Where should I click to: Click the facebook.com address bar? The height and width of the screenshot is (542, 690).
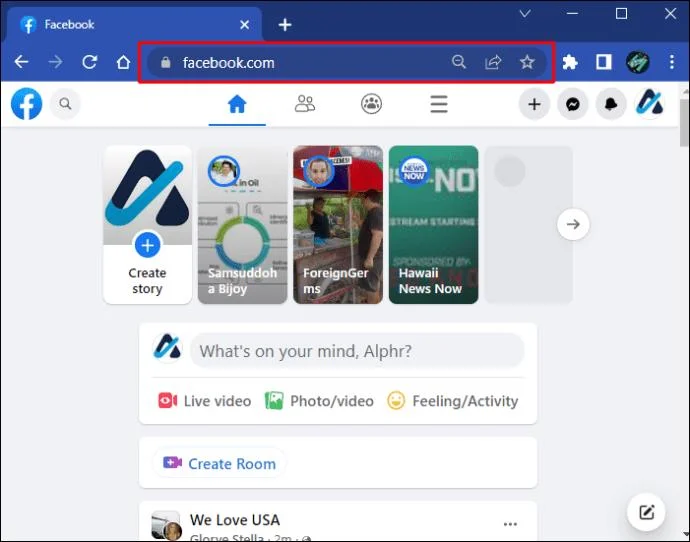click(x=347, y=62)
